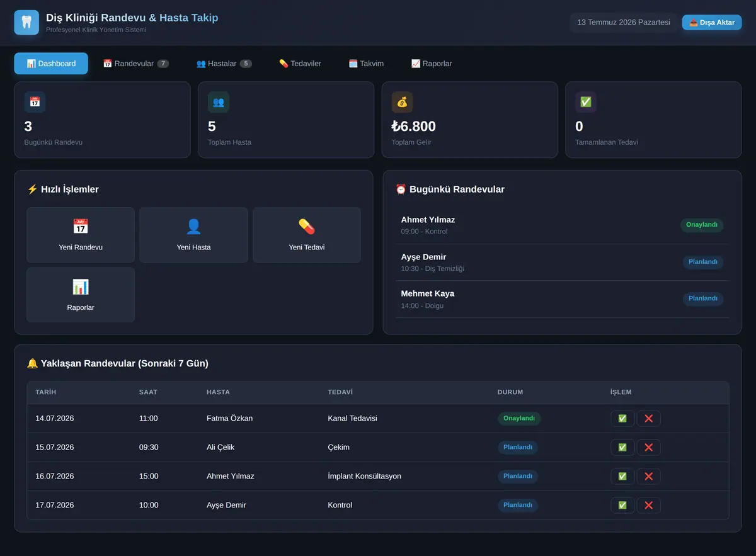Click the 15.07.2026 date cell
The width and height of the screenshot is (756, 556).
(55, 448)
